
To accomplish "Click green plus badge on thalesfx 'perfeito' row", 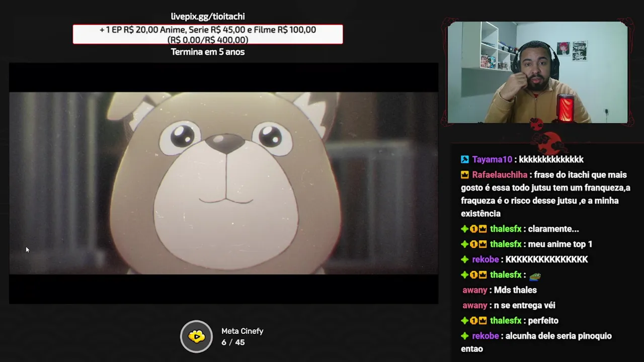I will pyautogui.click(x=465, y=321).
